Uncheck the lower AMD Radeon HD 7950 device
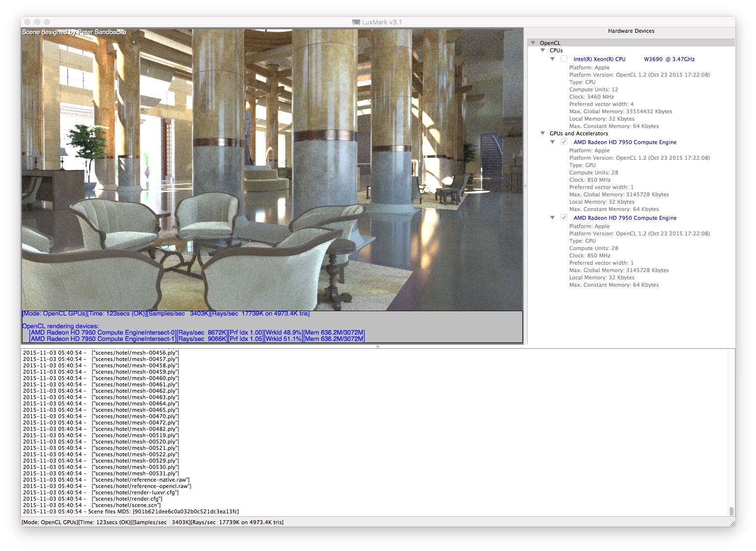Image resolution: width=756 pixels, height=551 pixels. [x=564, y=218]
